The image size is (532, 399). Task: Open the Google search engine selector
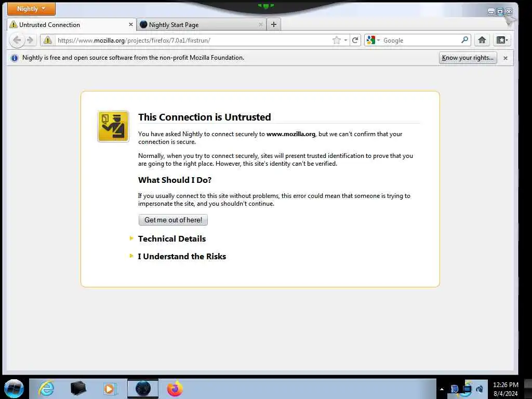coord(373,41)
